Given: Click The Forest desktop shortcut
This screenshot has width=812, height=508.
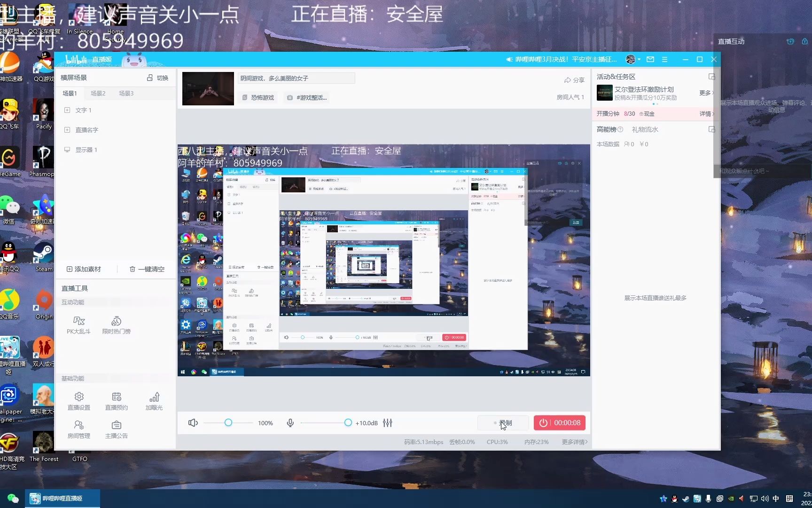Looking at the screenshot, I should click(x=44, y=447).
